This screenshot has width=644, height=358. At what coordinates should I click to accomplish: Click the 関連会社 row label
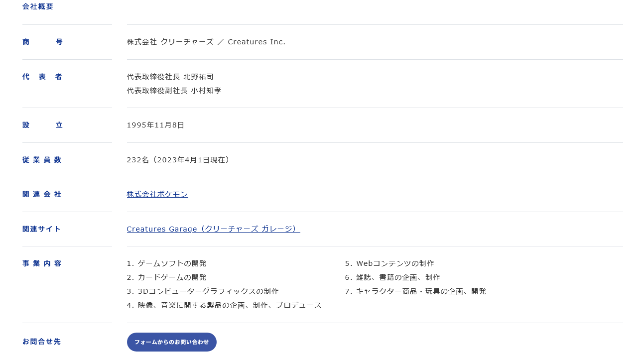[42, 194]
